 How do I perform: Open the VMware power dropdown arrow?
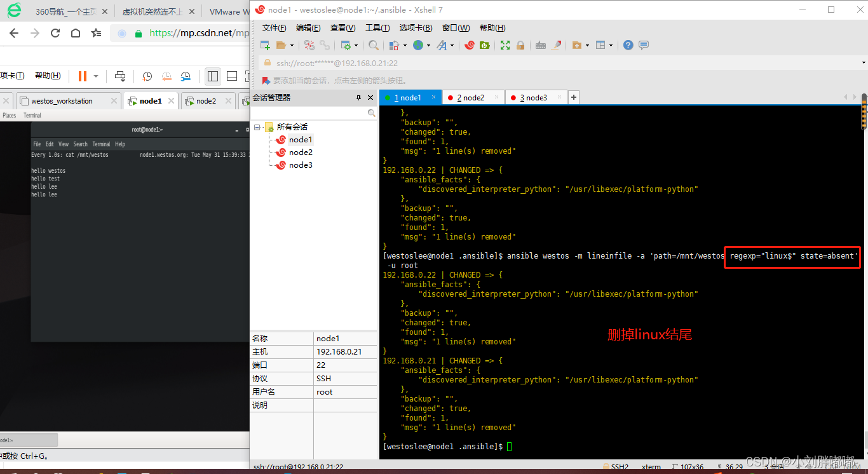point(96,76)
